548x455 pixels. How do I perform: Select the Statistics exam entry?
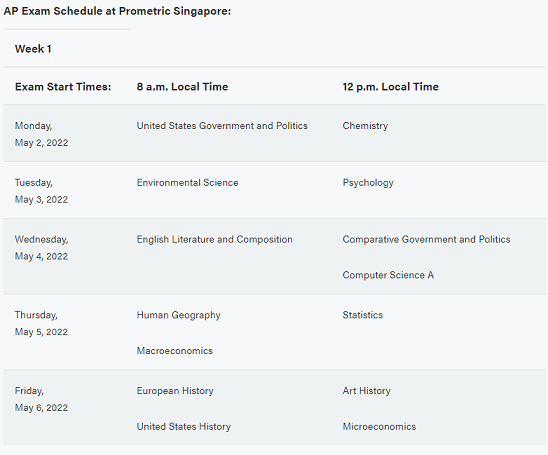[362, 315]
